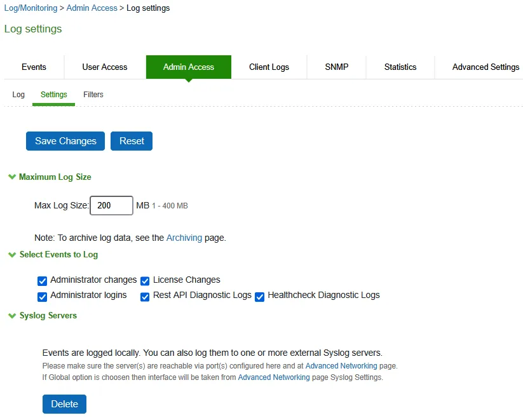This screenshot has height=420, width=523.
Task: Select the Settings sub-tab
Action: (54, 95)
